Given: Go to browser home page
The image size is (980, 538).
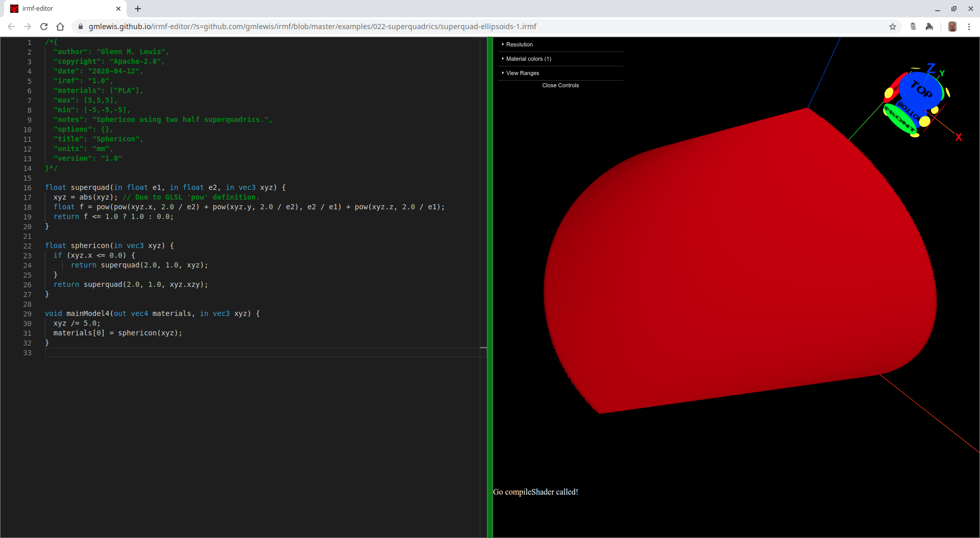Looking at the screenshot, I should (x=60, y=27).
